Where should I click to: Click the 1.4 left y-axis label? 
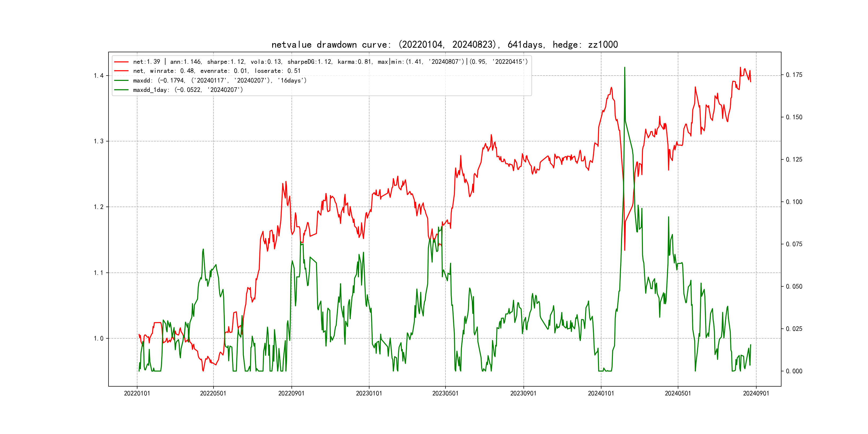tap(98, 76)
